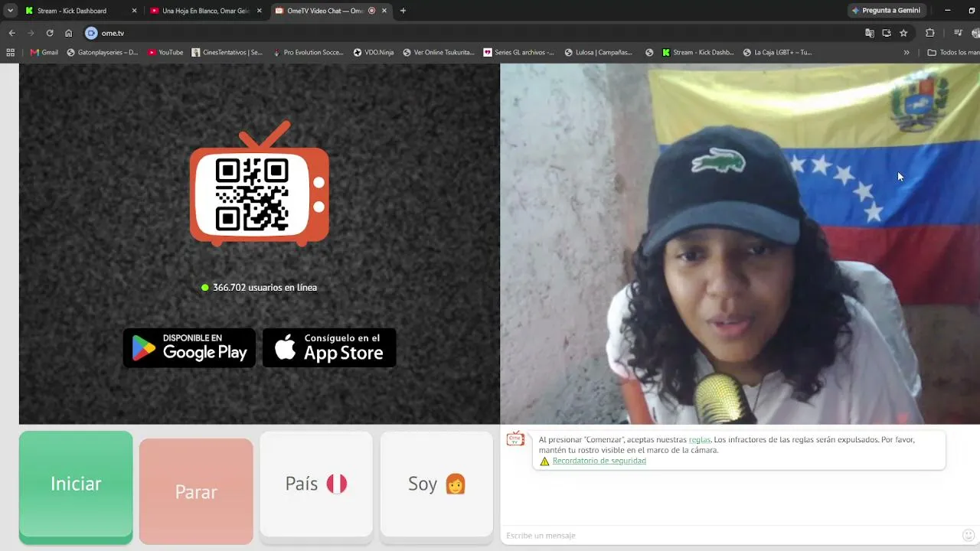
Task: Close the Stream - Kick Dashboard tab
Action: coord(134,11)
